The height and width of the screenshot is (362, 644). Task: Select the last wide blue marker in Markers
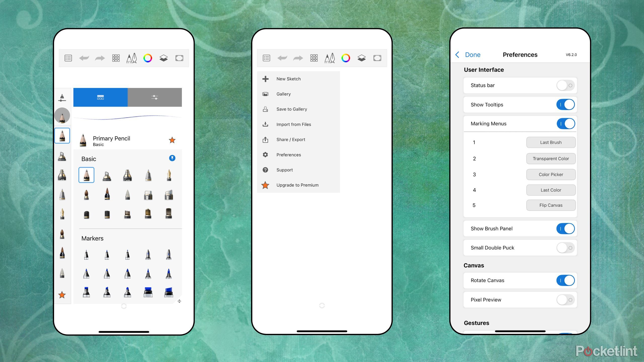click(169, 292)
